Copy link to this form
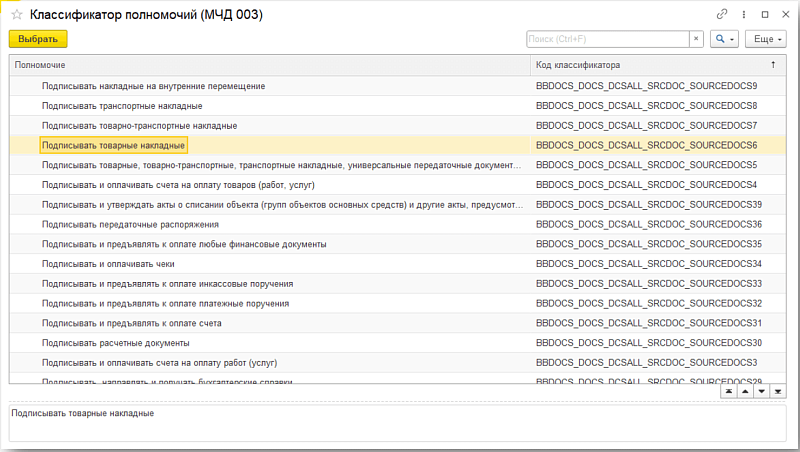The height and width of the screenshot is (452, 800). [x=721, y=14]
